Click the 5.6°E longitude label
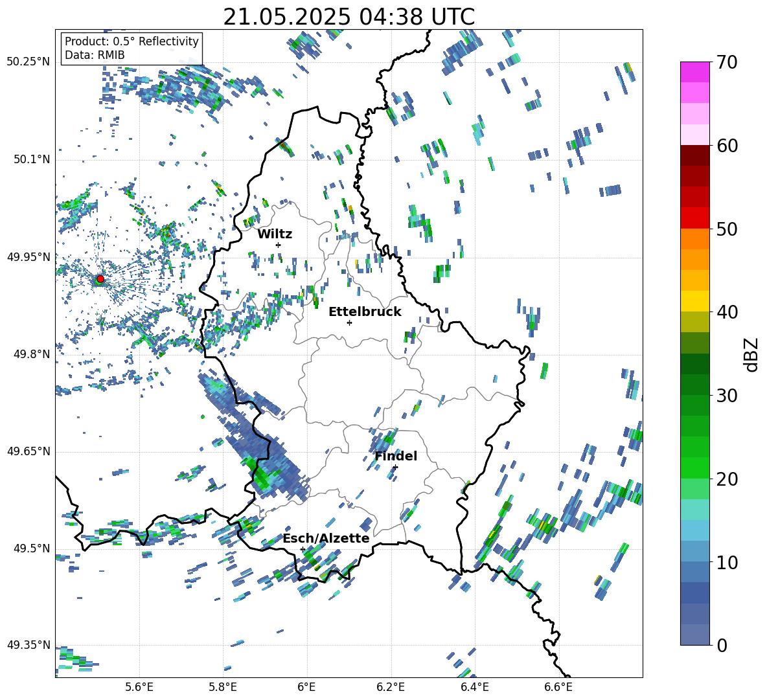 pyautogui.click(x=139, y=687)
